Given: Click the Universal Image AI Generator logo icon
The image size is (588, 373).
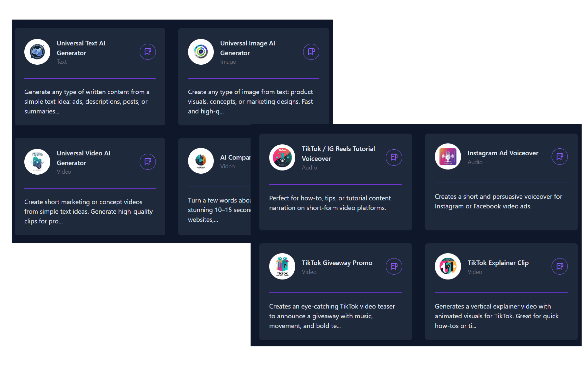Looking at the screenshot, I should coord(201,52).
